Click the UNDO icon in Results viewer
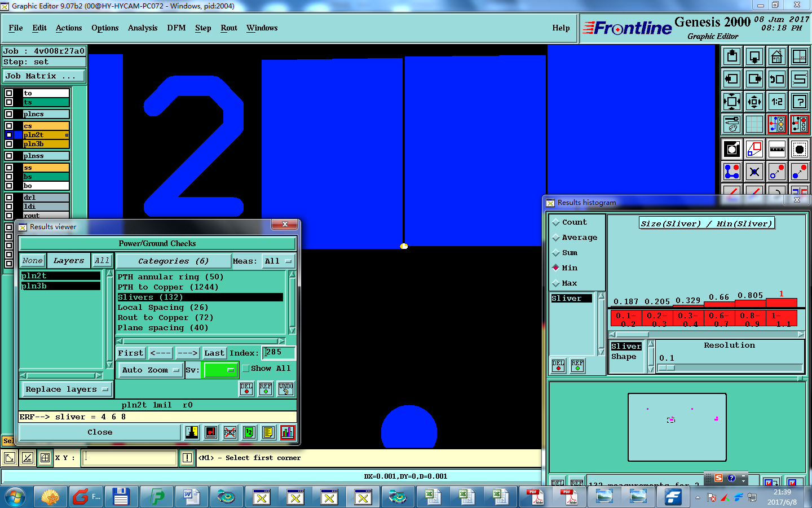Screen dimensions: 812x508 (x=286, y=388)
